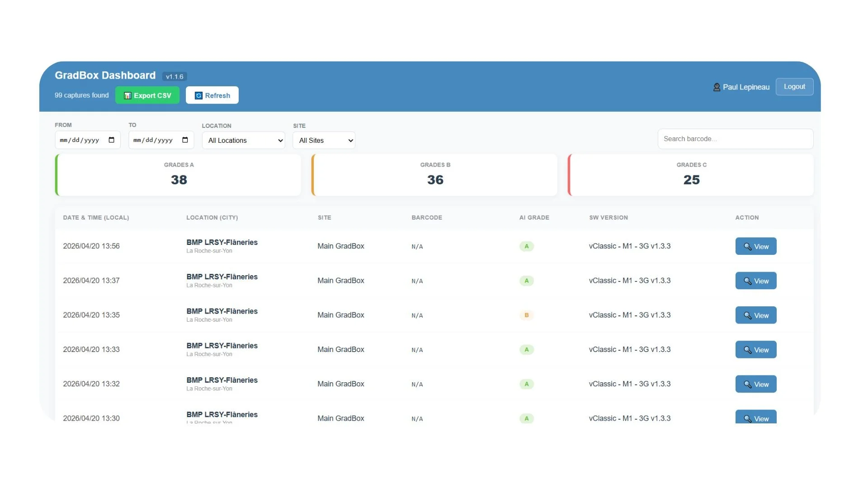Click the Logout button
This screenshot has height=488, width=868.
click(x=794, y=87)
